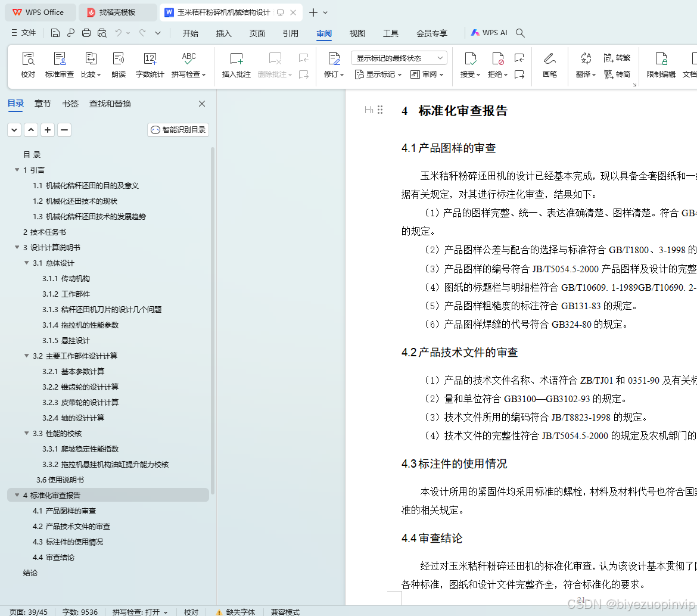The width and height of the screenshot is (697, 616).
Task: Click the 限制编辑 restrict editing icon
Action: 661,64
